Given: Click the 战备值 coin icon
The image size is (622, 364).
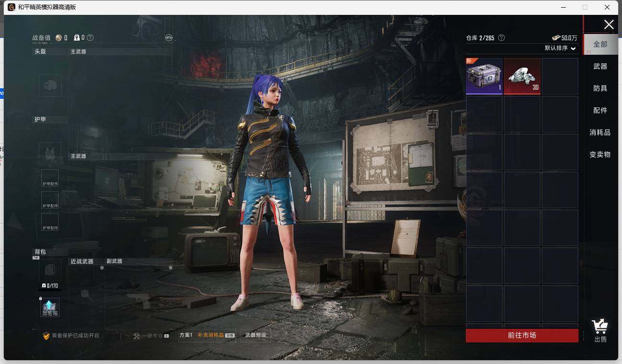Looking at the screenshot, I should [x=59, y=37].
